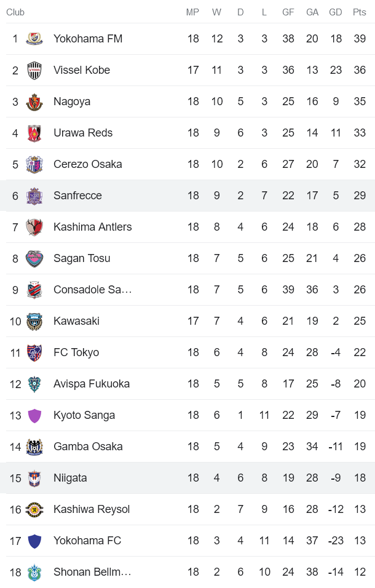375x588 pixels.
Task: Click the Club column header
Action: (15, 12)
